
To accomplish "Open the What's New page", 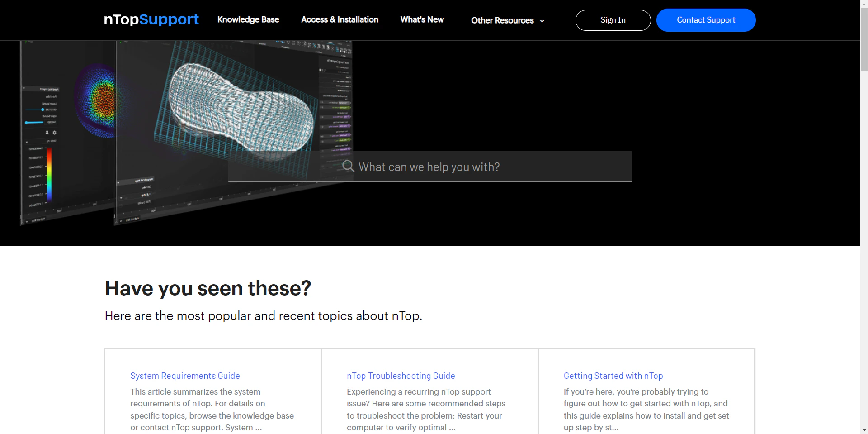I will point(422,19).
